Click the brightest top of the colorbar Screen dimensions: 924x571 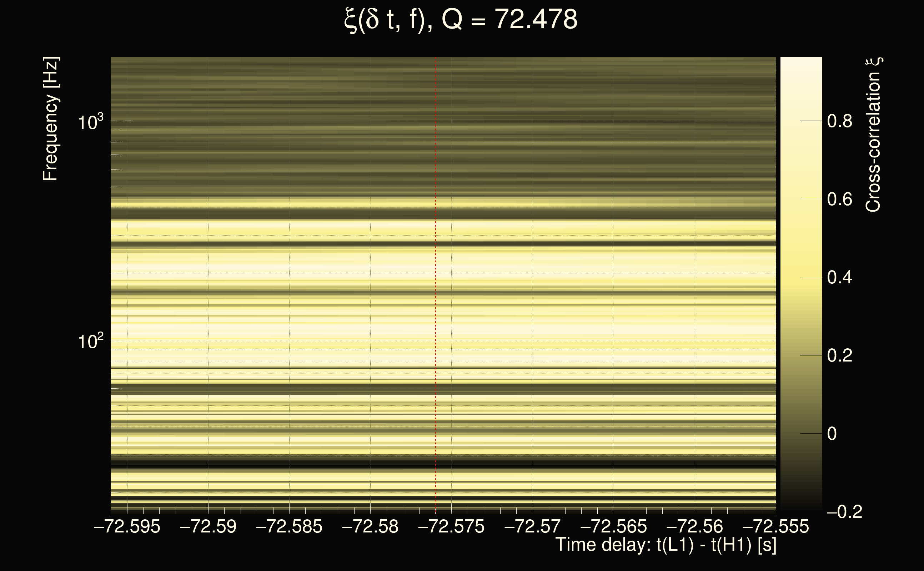(x=801, y=62)
